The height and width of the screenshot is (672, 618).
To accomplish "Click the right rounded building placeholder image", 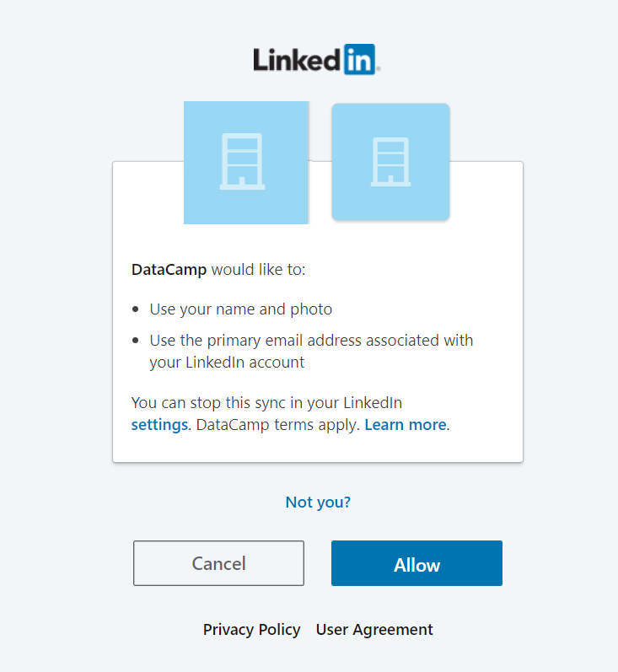I will (x=390, y=162).
